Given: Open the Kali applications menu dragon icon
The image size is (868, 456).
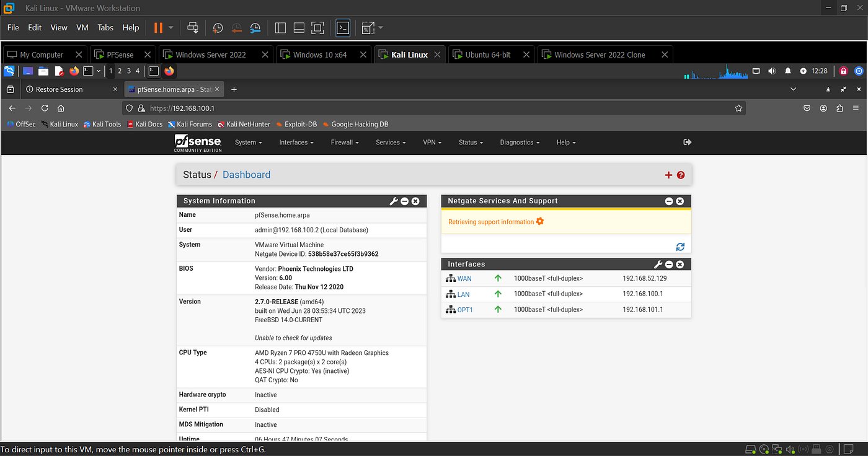Looking at the screenshot, I should point(9,71).
